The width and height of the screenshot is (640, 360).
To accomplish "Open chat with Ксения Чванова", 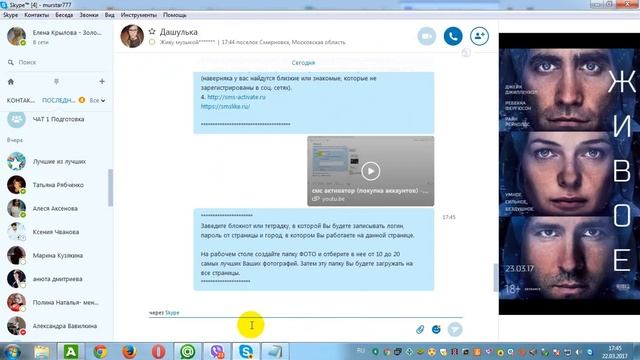I will (x=56, y=232).
